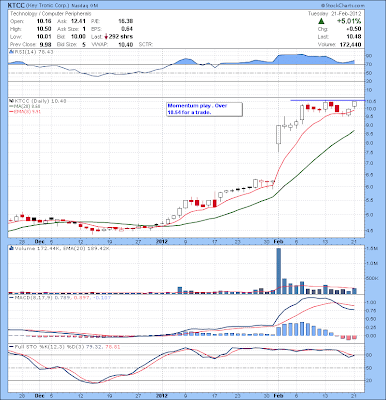This screenshot has height=400, width=386.
Task: Click the EPS 0.64 value
Action: tap(127, 29)
